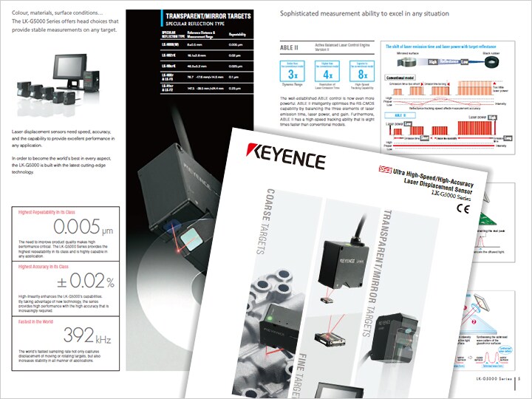Click the LK-G5000 Series text on the cover
Image resolution: width=532 pixels, height=399 pixels.
(x=451, y=196)
